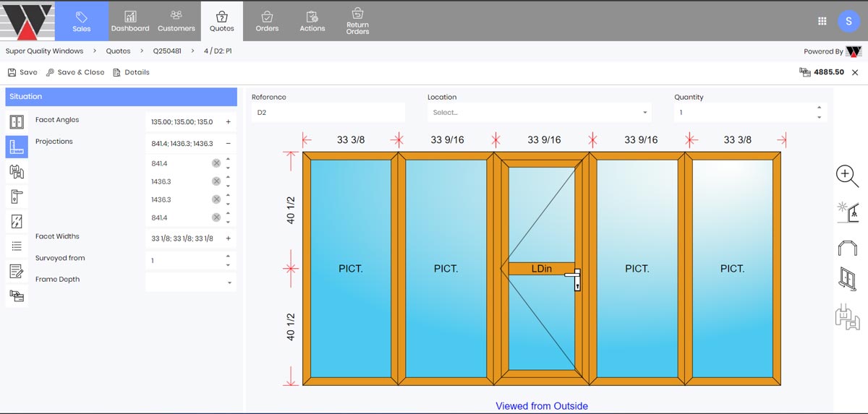Open the glass options sidebar icon
The image size is (868, 414).
[17, 221]
